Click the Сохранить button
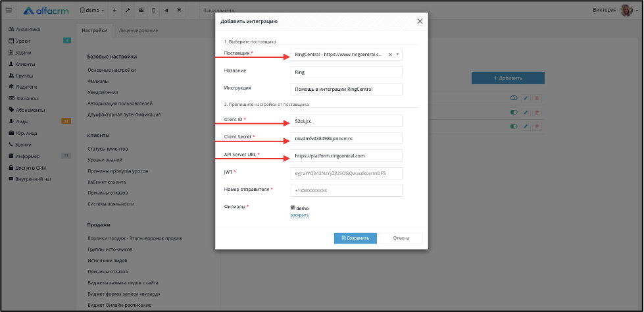This screenshot has width=644, height=312. point(355,238)
